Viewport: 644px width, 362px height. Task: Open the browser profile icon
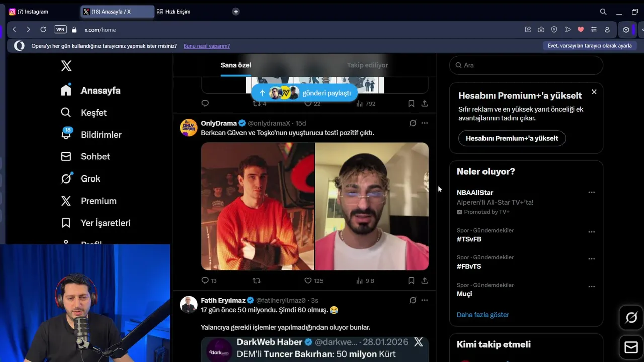607,30
